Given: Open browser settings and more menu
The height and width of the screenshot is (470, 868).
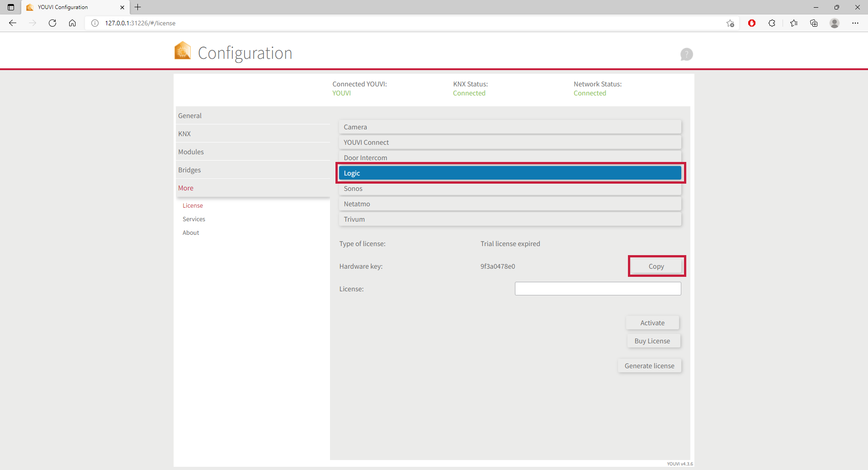Looking at the screenshot, I should [x=855, y=23].
